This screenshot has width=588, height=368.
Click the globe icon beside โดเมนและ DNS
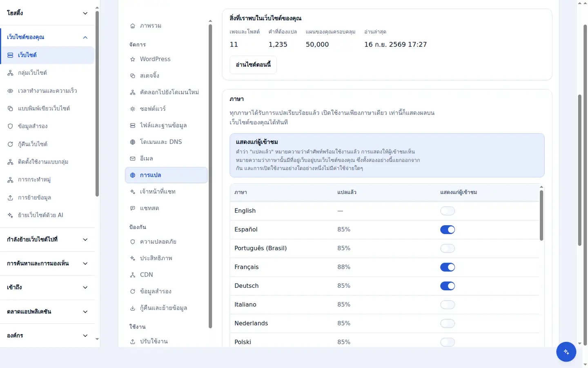[x=133, y=142]
